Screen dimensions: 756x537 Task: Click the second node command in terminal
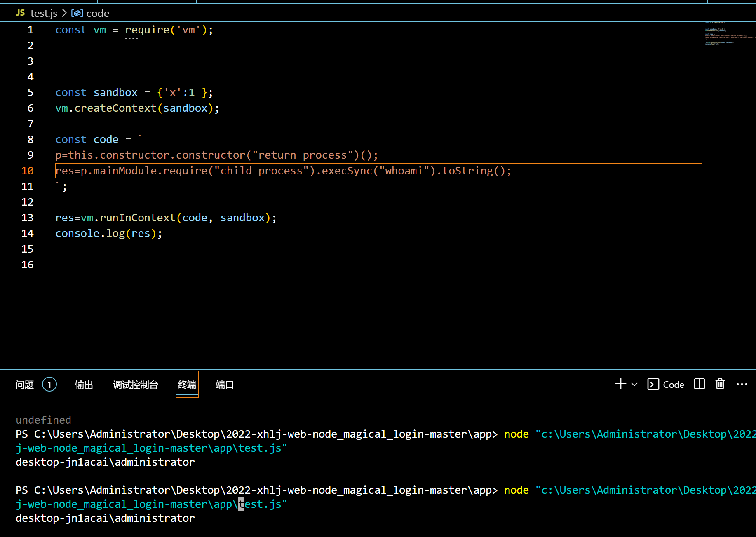pos(517,490)
